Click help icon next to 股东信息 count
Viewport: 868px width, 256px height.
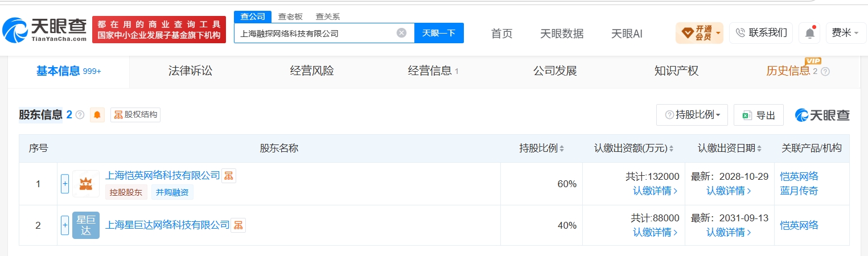pos(80,115)
